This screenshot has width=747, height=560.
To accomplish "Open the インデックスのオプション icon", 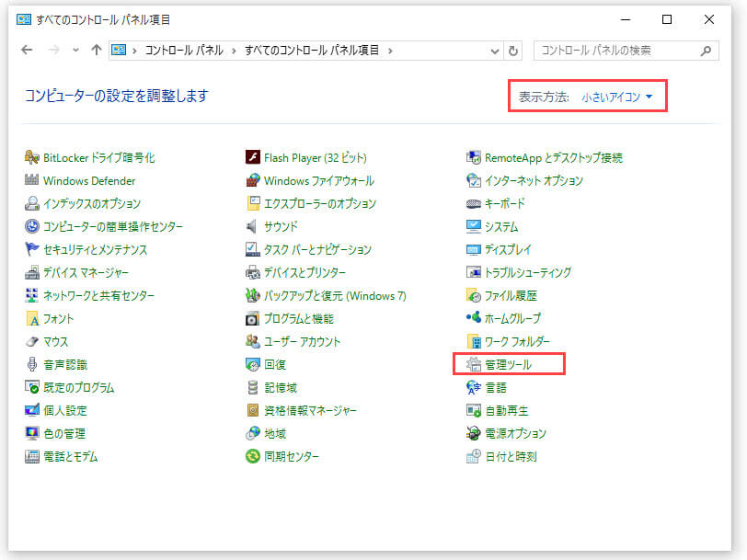I will coord(32,203).
